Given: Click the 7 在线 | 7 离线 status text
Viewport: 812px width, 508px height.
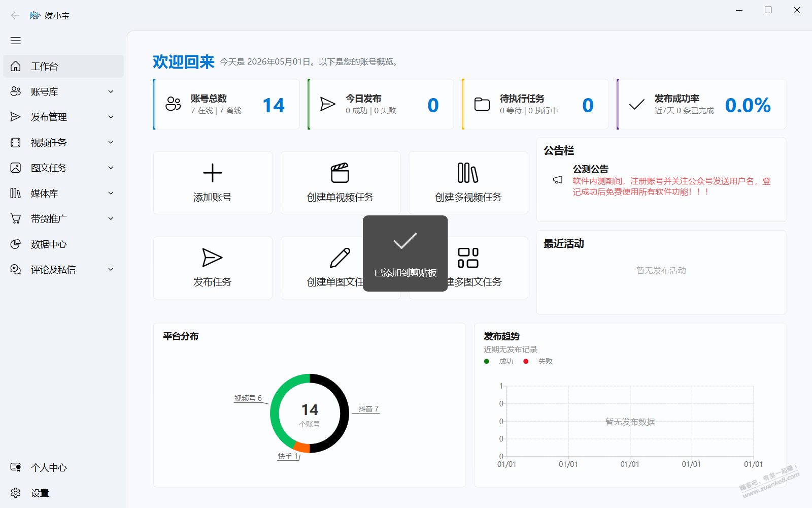Looking at the screenshot, I should [x=216, y=111].
